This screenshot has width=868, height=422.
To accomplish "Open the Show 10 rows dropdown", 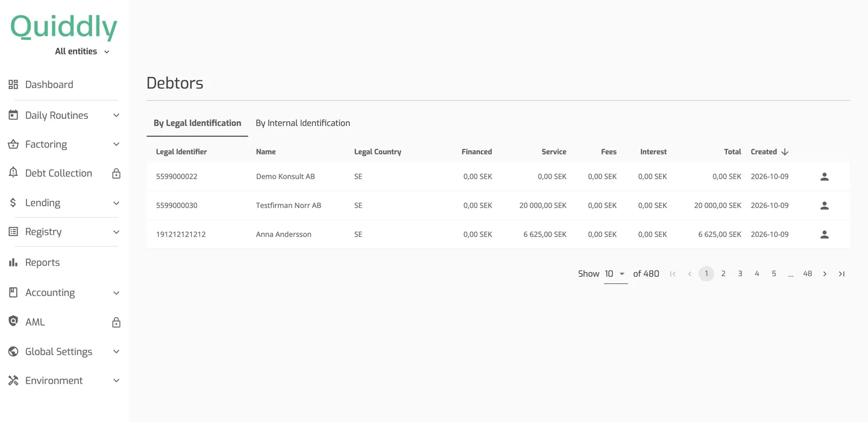I will (x=615, y=274).
